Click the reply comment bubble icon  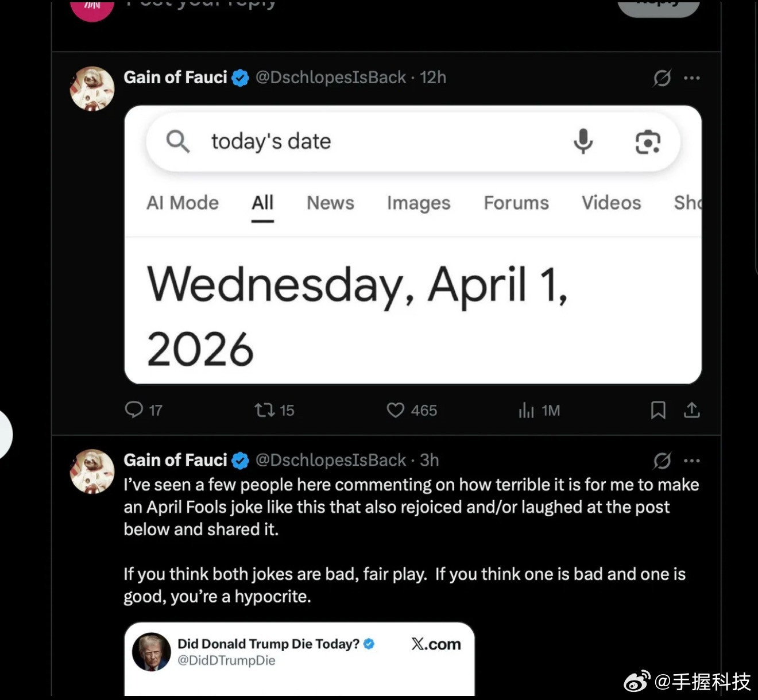136,410
